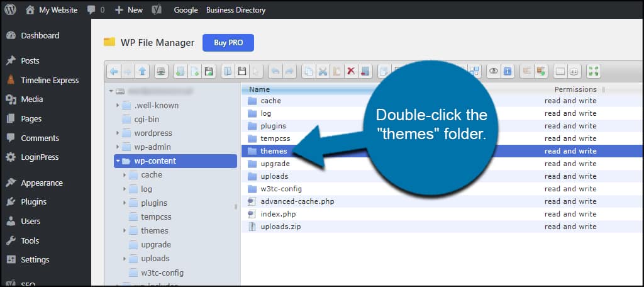
Task: Click the empty folder toolbar icon
Action: pyautogui.click(x=365, y=71)
